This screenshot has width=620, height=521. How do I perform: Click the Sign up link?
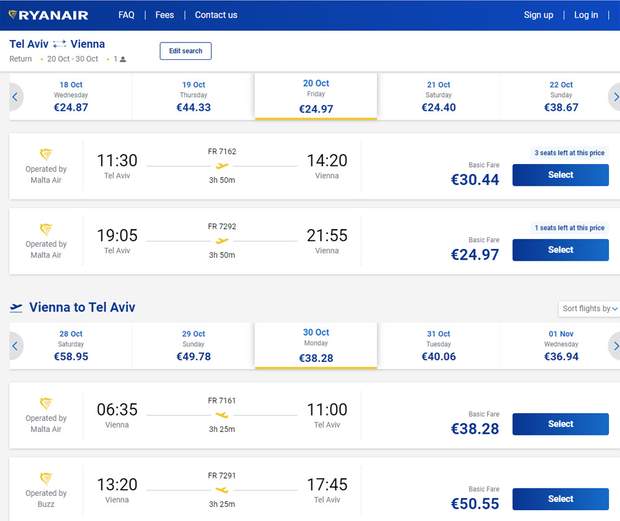point(538,15)
